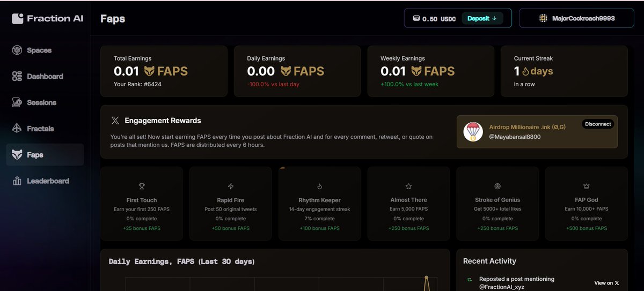Click View on X link
Screen dimensions: 644x291
606,283
